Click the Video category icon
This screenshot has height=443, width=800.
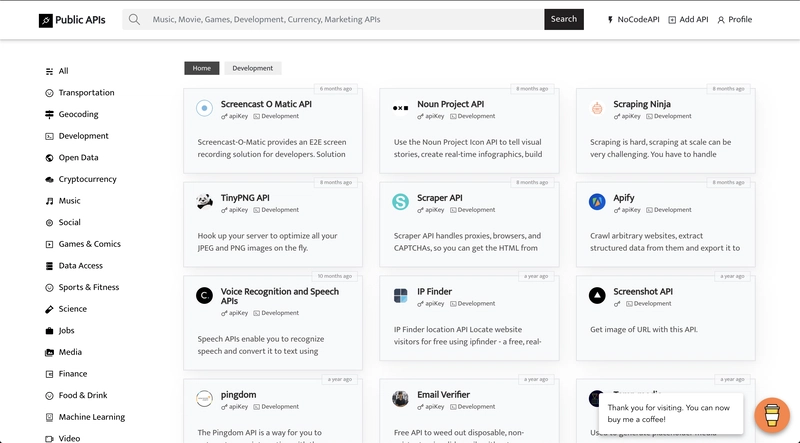pyautogui.click(x=49, y=439)
